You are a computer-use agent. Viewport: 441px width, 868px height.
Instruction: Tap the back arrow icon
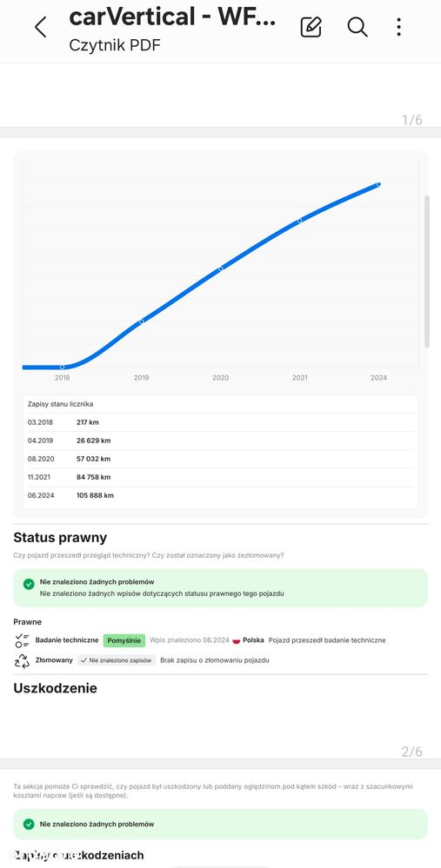tap(40, 27)
